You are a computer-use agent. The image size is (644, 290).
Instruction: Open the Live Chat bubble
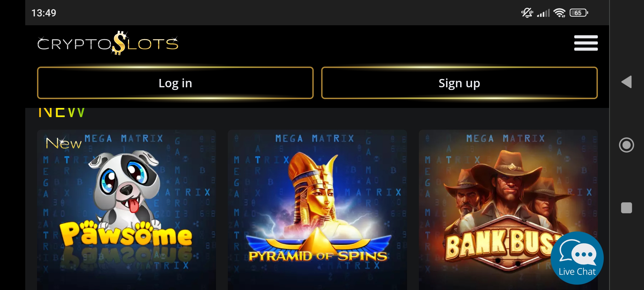(577, 258)
